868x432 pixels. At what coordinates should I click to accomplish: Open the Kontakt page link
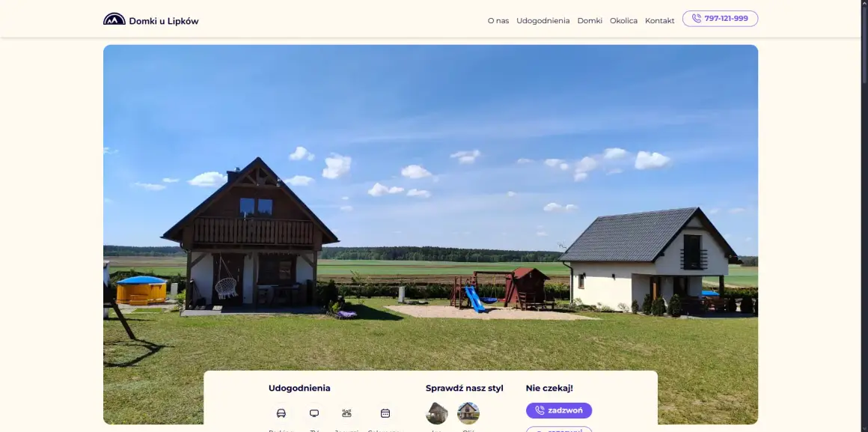point(659,20)
